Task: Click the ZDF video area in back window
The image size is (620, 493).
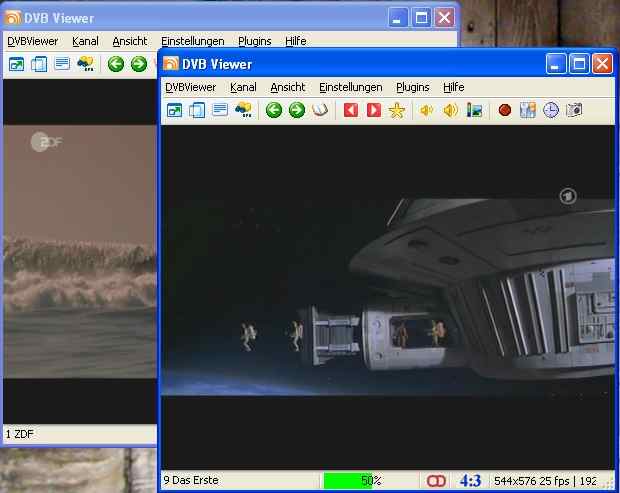Action: tap(80, 251)
